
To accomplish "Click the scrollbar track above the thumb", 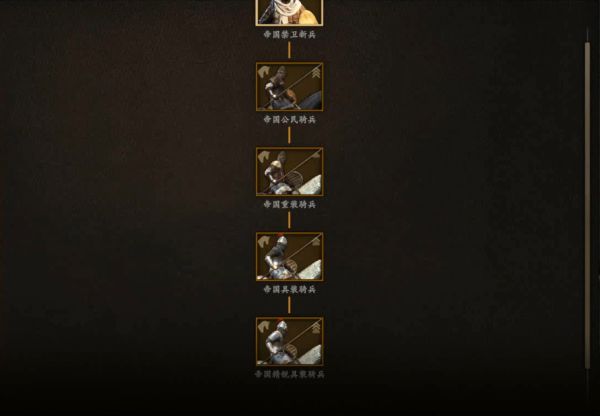I will 587,34.
